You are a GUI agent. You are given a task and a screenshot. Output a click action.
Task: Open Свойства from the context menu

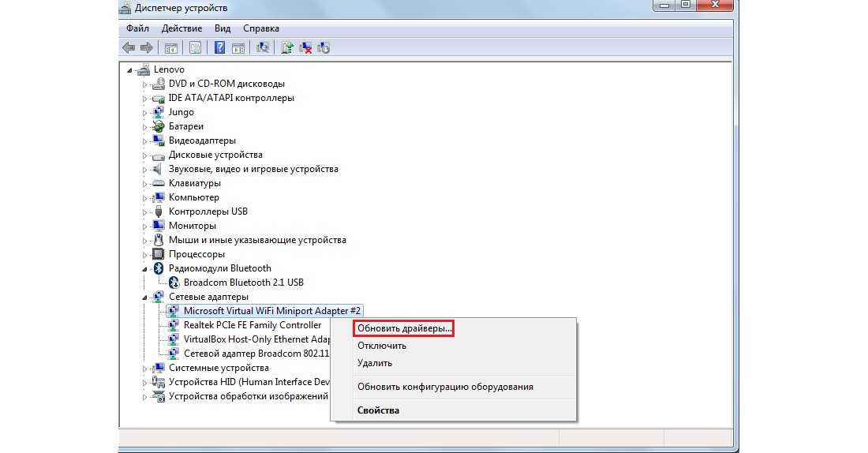click(x=378, y=410)
